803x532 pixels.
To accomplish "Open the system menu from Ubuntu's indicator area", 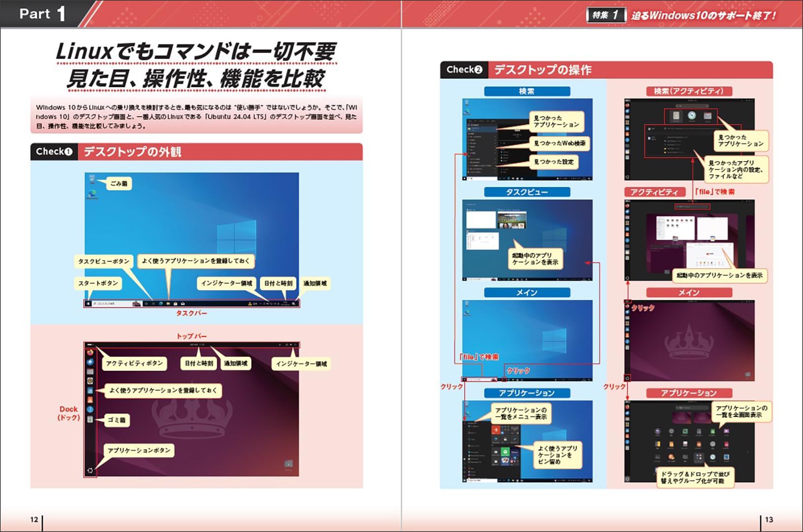I will (292, 345).
